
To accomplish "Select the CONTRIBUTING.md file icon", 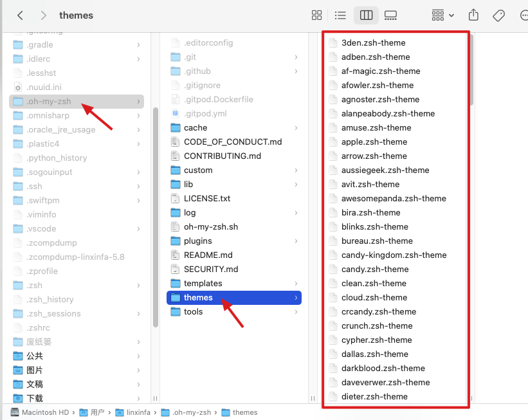I will click(x=176, y=156).
